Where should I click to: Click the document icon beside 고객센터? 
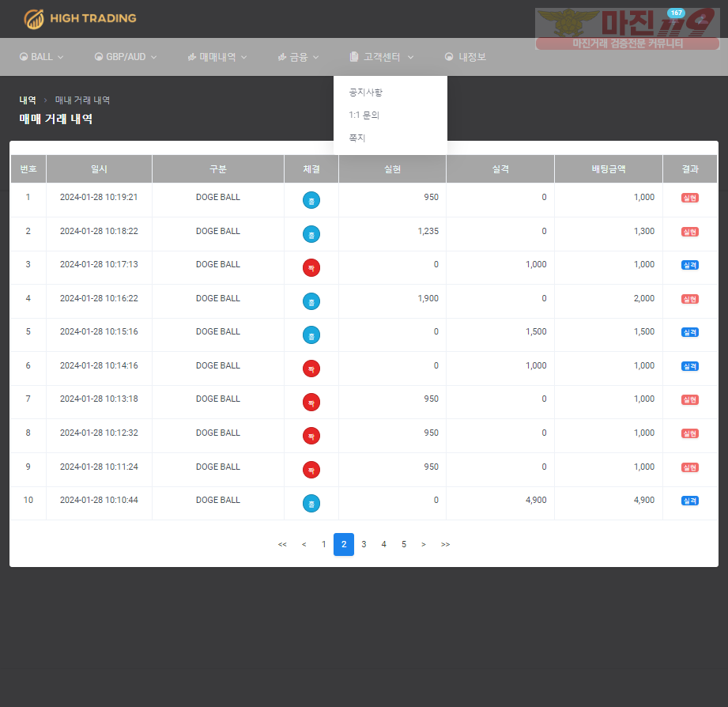tap(354, 57)
